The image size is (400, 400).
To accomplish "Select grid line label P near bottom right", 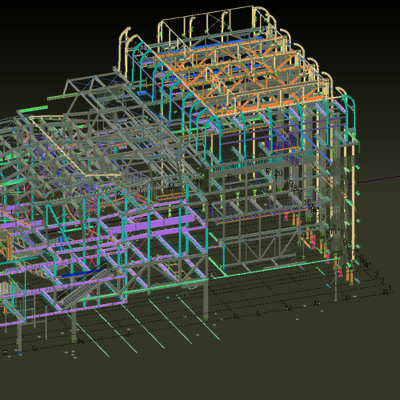I will pyautogui.click(x=347, y=298).
